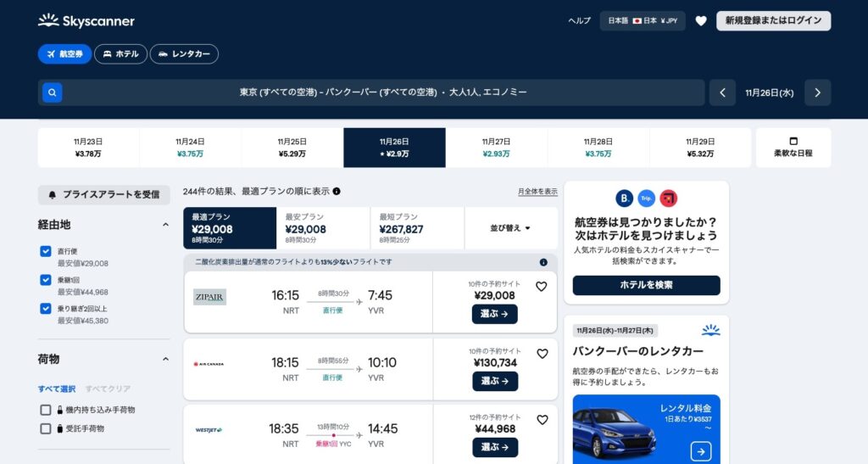
Task: Click the magnifying glass search icon
Action: [x=53, y=92]
